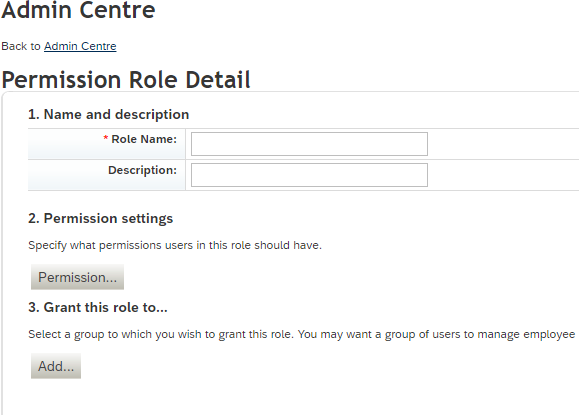This screenshot has width=579, height=415.
Task: Select the '3. Grant this role to...' heading
Action: coord(98,308)
